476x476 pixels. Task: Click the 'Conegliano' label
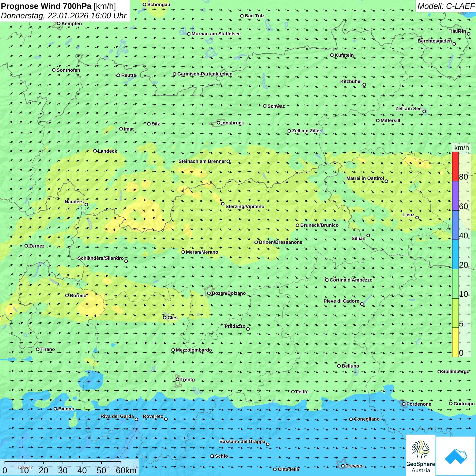click(x=367, y=419)
